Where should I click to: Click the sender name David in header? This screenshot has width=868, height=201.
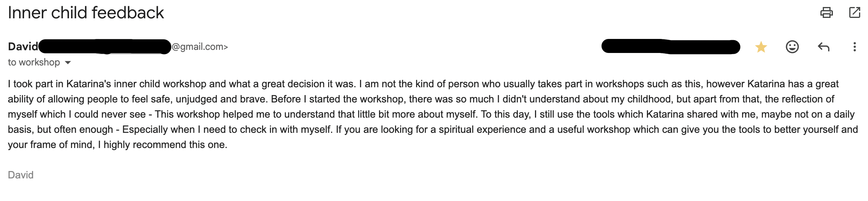pos(23,47)
